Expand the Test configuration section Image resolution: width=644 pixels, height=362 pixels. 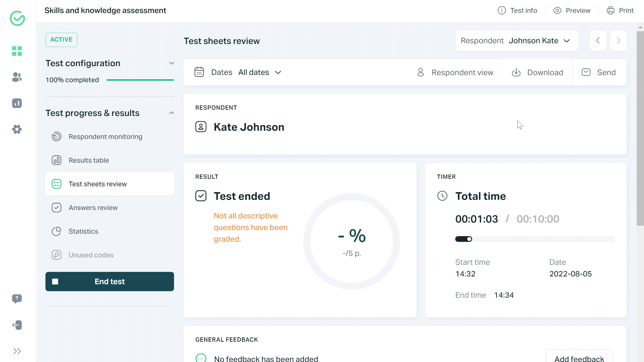(171, 63)
